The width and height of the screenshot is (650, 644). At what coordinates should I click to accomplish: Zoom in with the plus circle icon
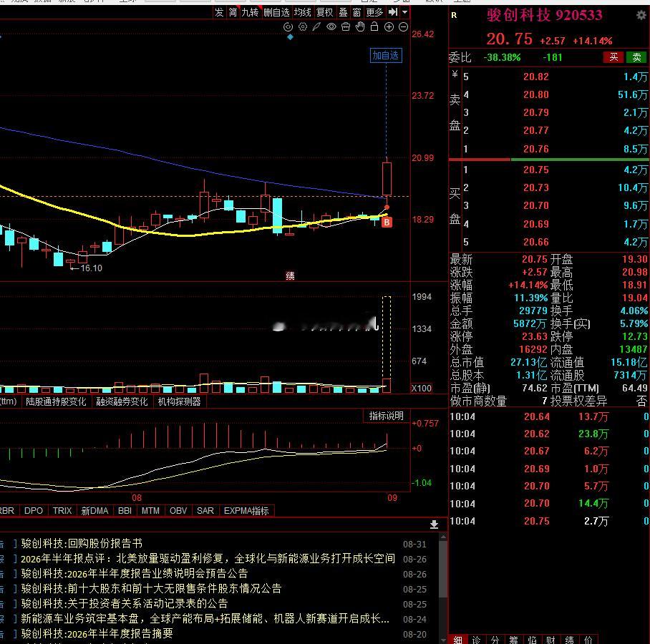tap(389, 27)
